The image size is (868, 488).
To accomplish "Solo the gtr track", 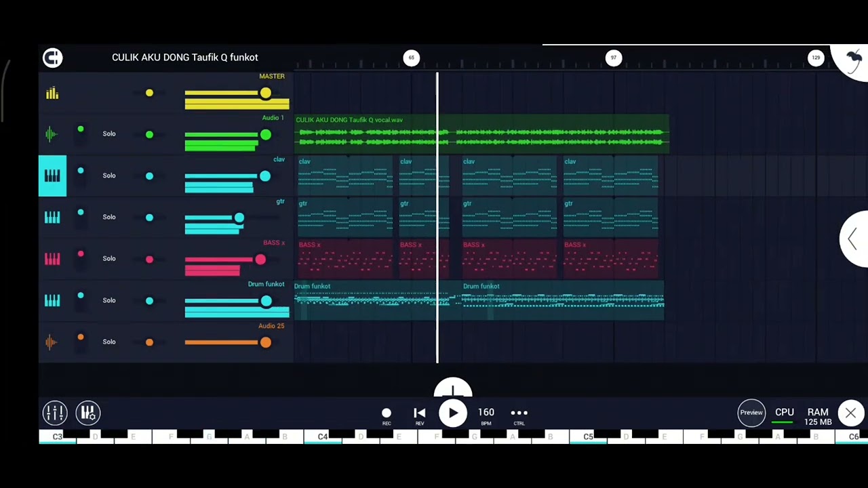I will (x=109, y=217).
